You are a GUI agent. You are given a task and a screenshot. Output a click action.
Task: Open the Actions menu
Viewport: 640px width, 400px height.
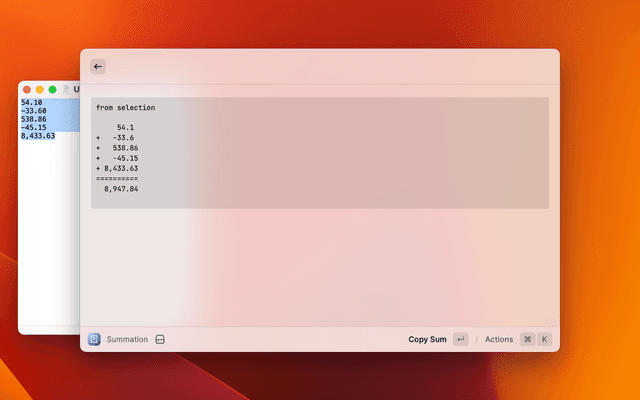point(499,340)
